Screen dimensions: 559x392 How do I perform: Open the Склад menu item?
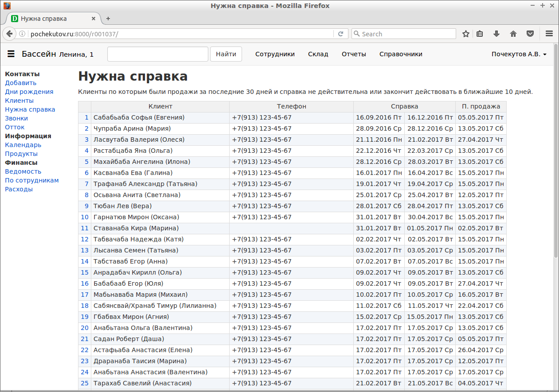(x=318, y=54)
